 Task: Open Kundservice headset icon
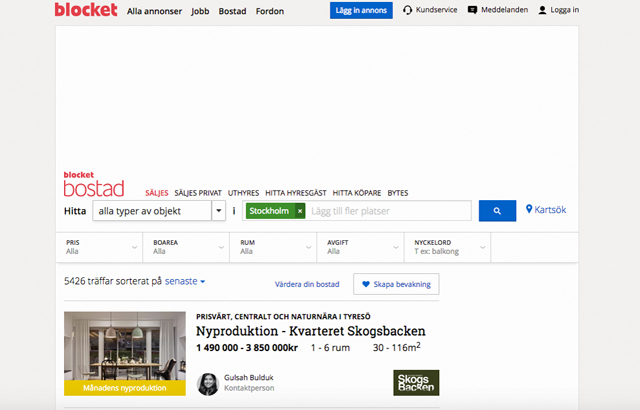[408, 11]
